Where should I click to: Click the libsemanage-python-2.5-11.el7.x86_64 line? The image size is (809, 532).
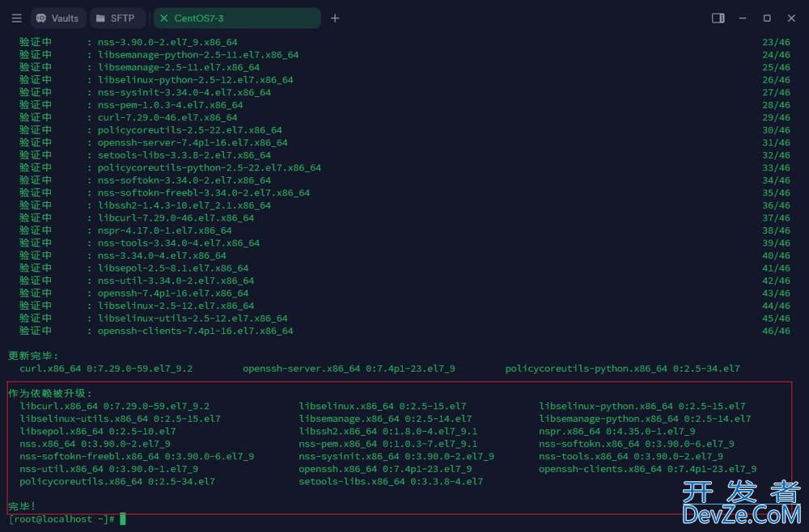point(198,55)
